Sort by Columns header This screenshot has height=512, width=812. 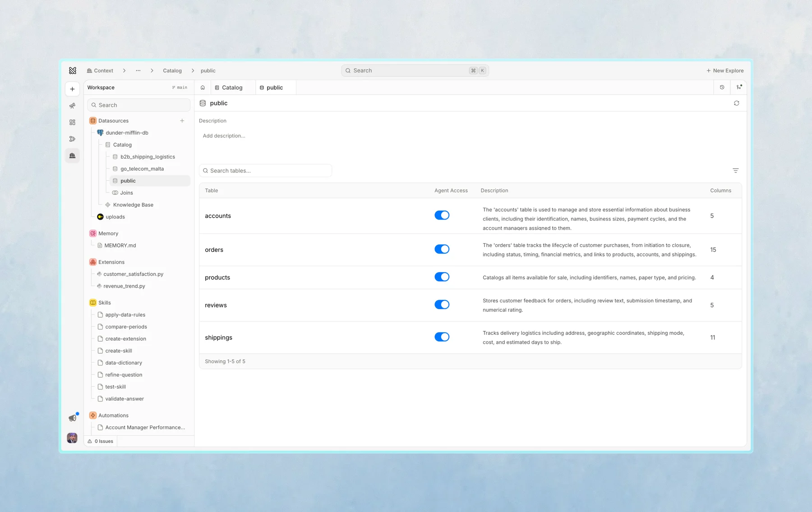pyautogui.click(x=720, y=191)
